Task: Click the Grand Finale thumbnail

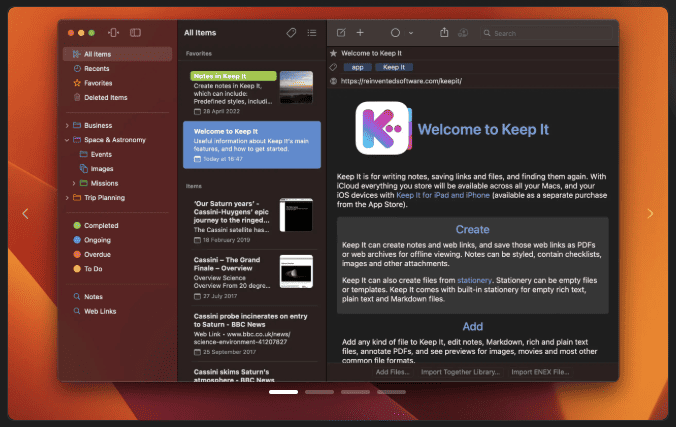Action: (x=296, y=272)
